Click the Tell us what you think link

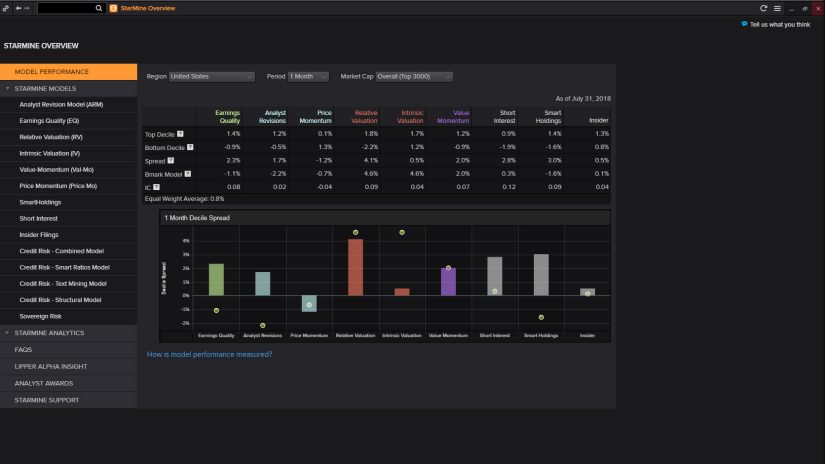coord(780,24)
